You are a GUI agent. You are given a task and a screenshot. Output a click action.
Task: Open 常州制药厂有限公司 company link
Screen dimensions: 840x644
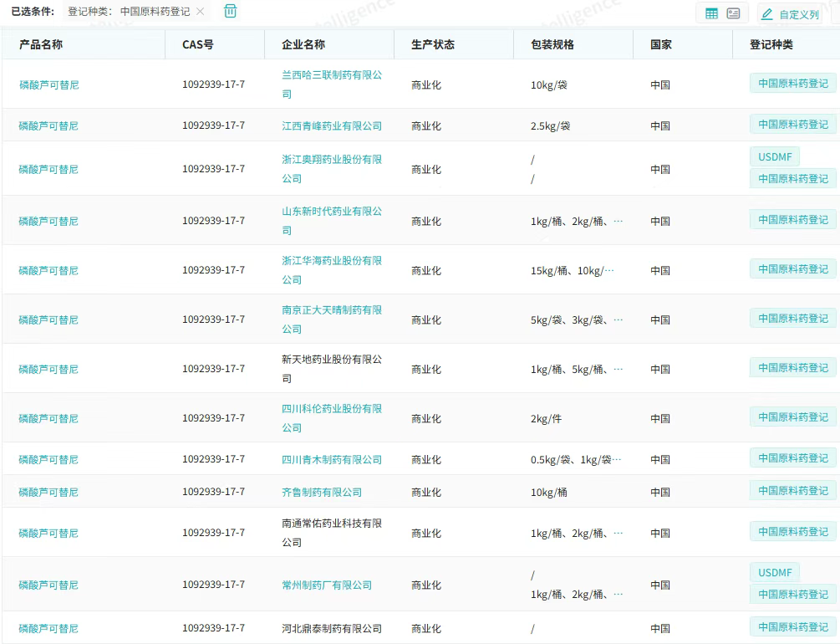tap(326, 585)
